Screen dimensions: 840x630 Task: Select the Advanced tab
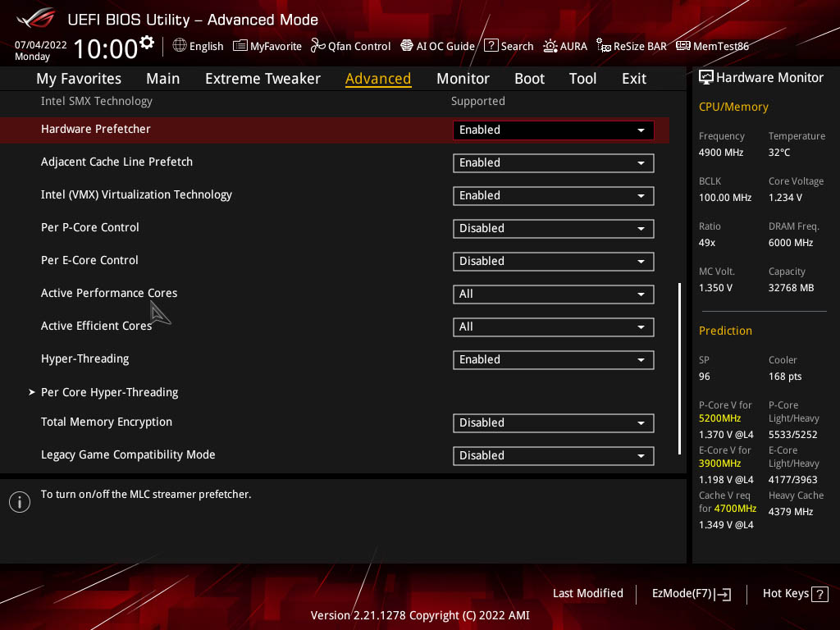click(x=378, y=79)
